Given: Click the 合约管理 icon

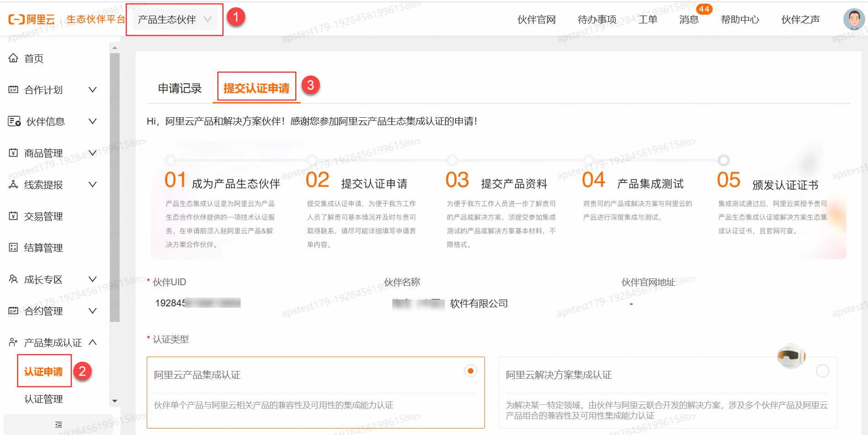Looking at the screenshot, I should click(13, 311).
